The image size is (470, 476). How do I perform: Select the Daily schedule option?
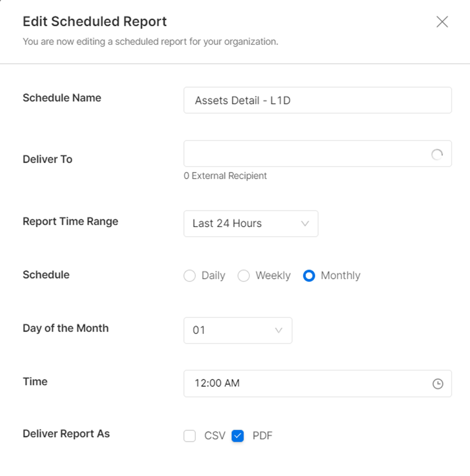pyautogui.click(x=189, y=276)
